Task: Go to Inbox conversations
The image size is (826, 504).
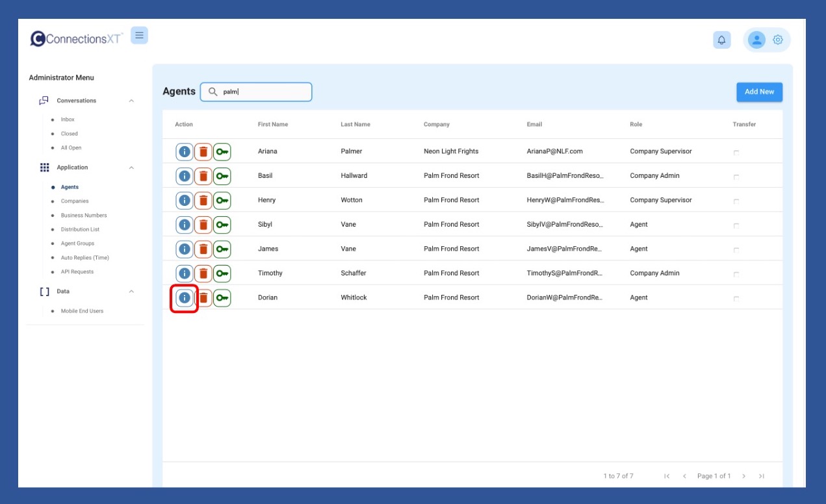Action: [x=68, y=120]
